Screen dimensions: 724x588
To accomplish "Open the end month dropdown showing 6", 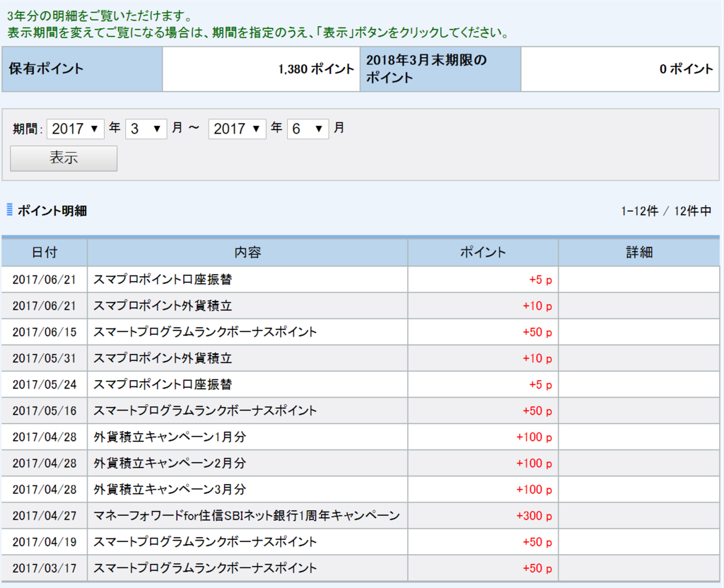I will (x=308, y=129).
